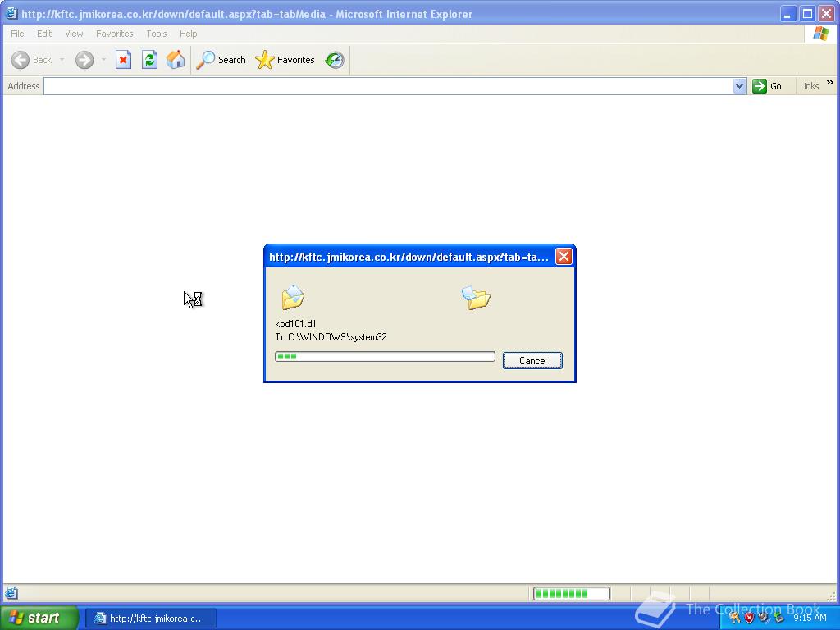840x630 pixels.
Task: Close the file copy dialog
Action: [564, 257]
